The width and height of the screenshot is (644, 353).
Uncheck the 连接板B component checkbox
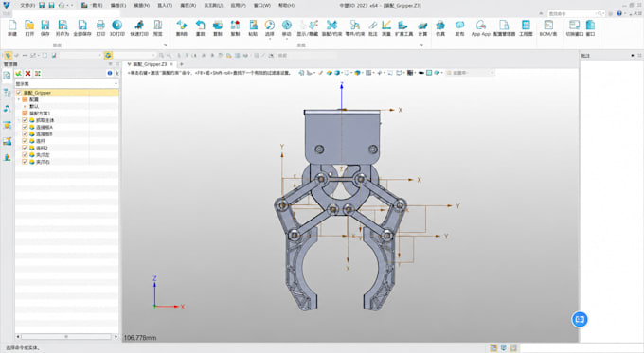(25, 134)
